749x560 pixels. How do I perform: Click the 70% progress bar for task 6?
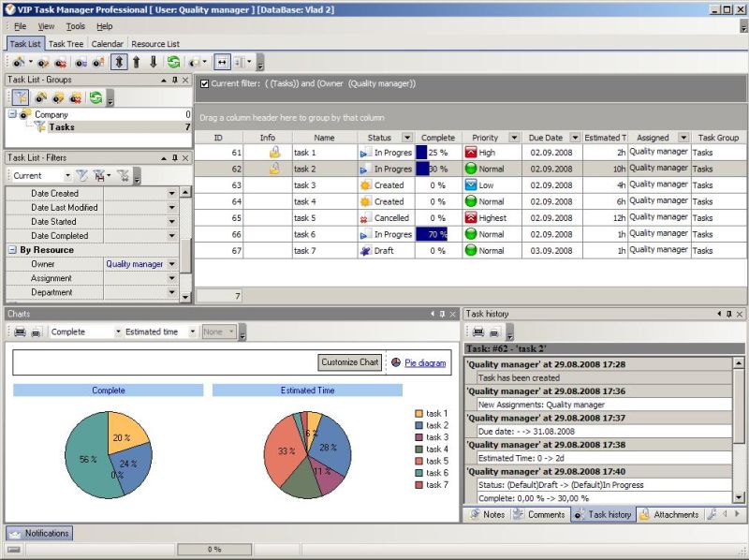(x=432, y=234)
